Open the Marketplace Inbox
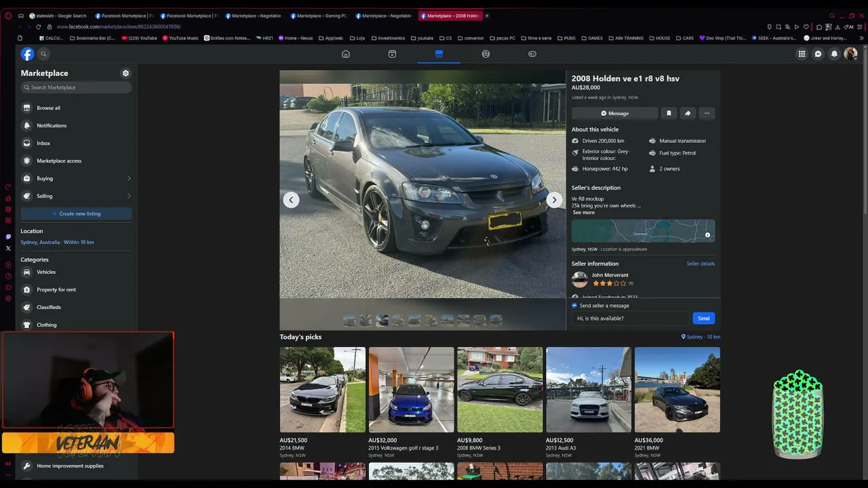The width and height of the screenshot is (868, 488). pyautogui.click(x=76, y=143)
